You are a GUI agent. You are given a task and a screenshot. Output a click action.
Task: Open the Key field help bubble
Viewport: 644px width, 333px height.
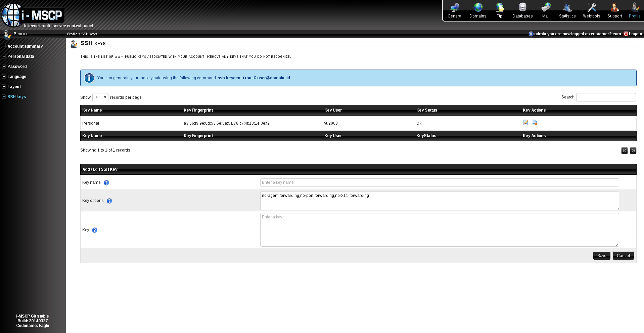pos(94,230)
